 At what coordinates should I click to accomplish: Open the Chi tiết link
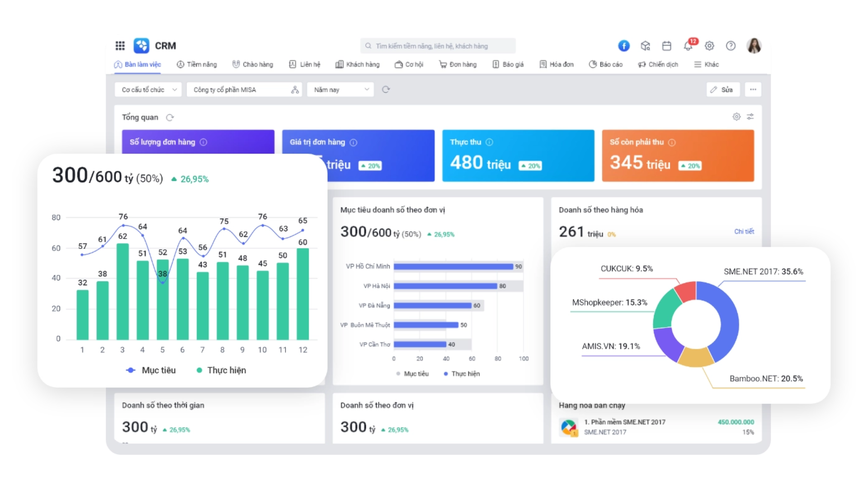coord(744,231)
